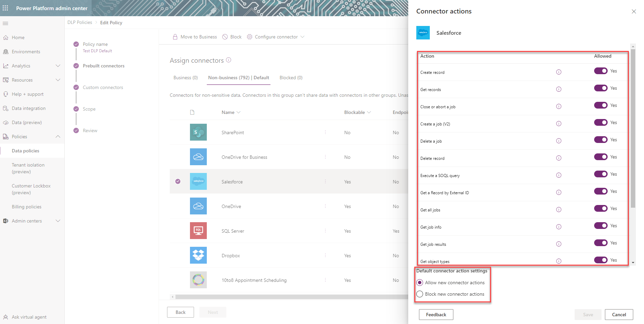Click the 10to8 Appointment Scheduling icon

click(198, 280)
